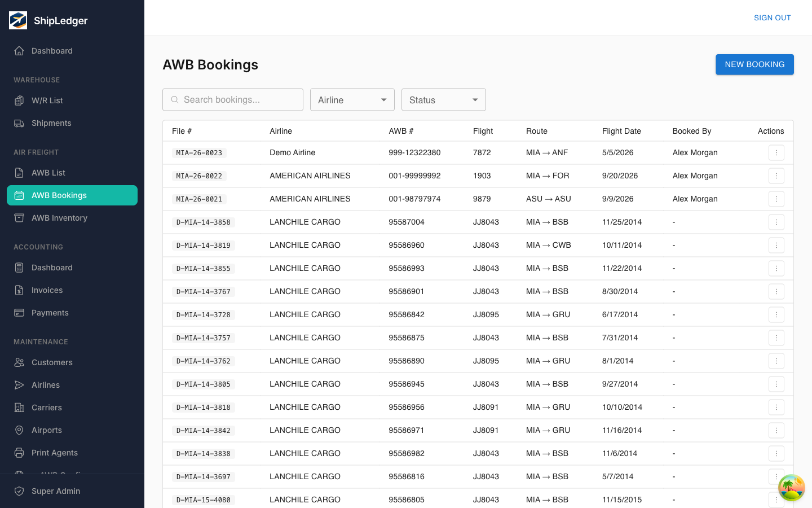
Task: Open actions menu for D-MIA-14-3805
Action: [x=776, y=384]
